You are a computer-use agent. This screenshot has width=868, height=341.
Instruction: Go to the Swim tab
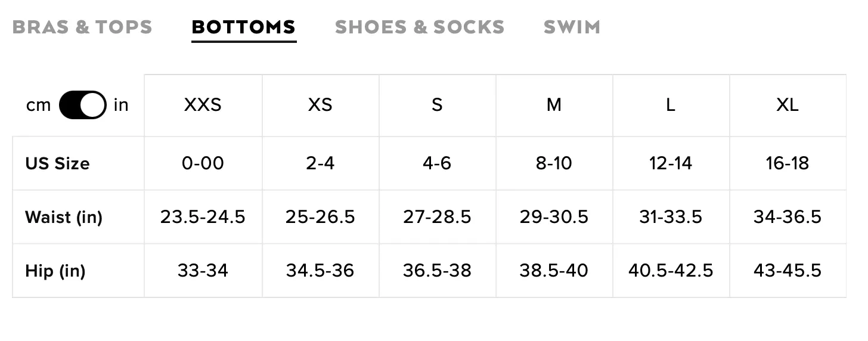pos(572,27)
